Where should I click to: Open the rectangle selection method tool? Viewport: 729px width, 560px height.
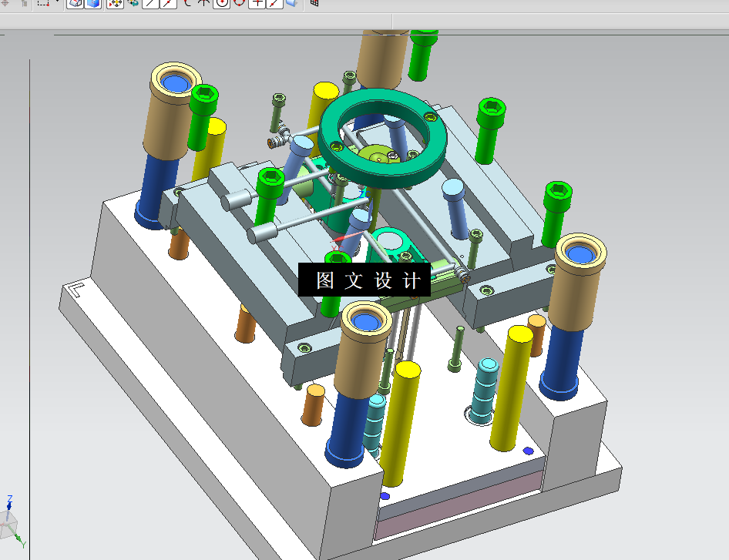tap(43, 3)
